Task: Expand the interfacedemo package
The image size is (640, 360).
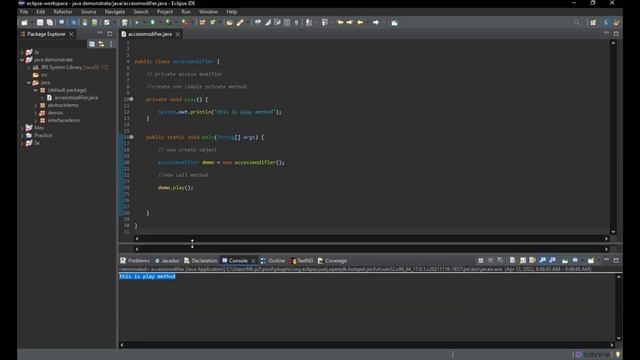Action: 36,120
